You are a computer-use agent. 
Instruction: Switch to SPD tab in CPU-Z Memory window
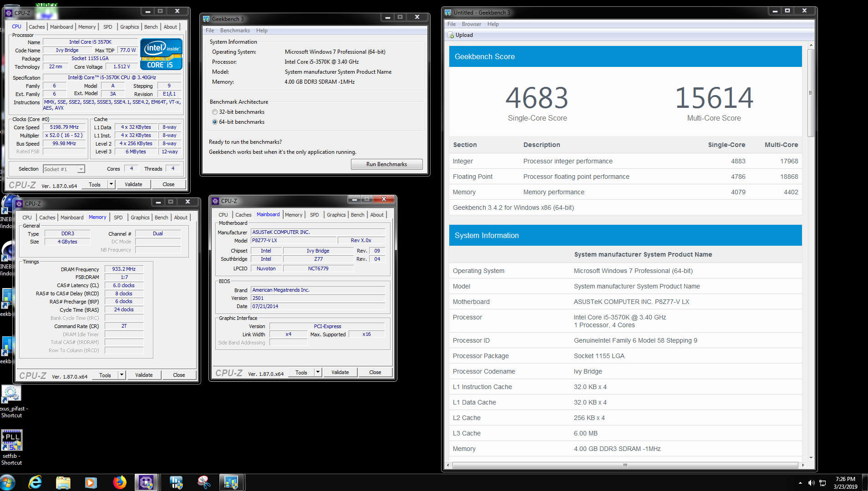click(x=118, y=218)
